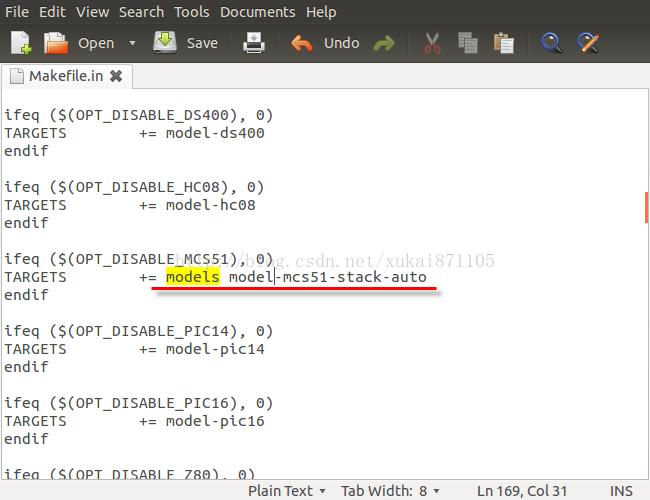Click the text model-pic14

pos(215,349)
